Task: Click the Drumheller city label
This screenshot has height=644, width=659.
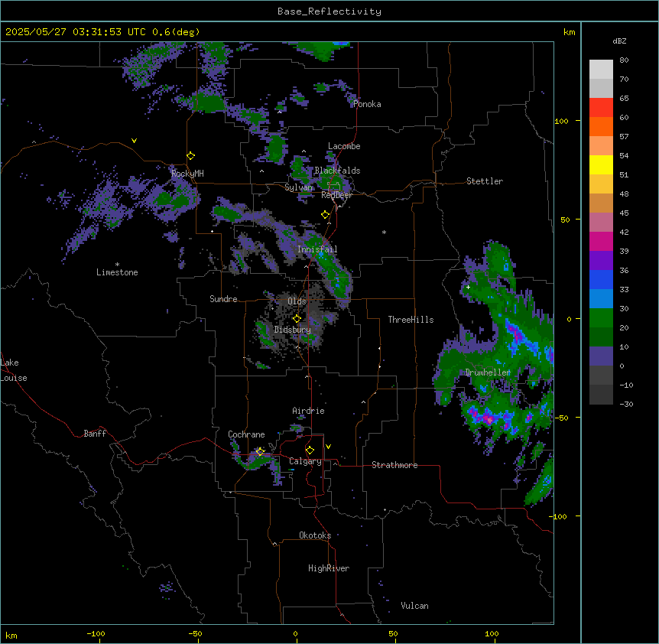Action: coord(488,372)
